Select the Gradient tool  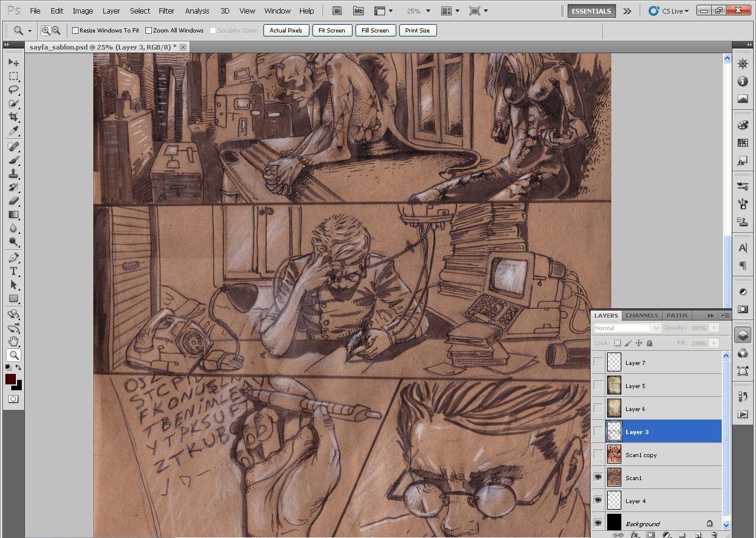click(14, 214)
